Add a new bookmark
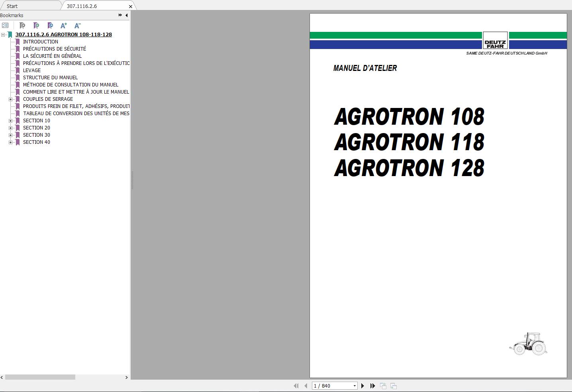Image resolution: width=572 pixels, height=392 pixels. click(x=36, y=25)
